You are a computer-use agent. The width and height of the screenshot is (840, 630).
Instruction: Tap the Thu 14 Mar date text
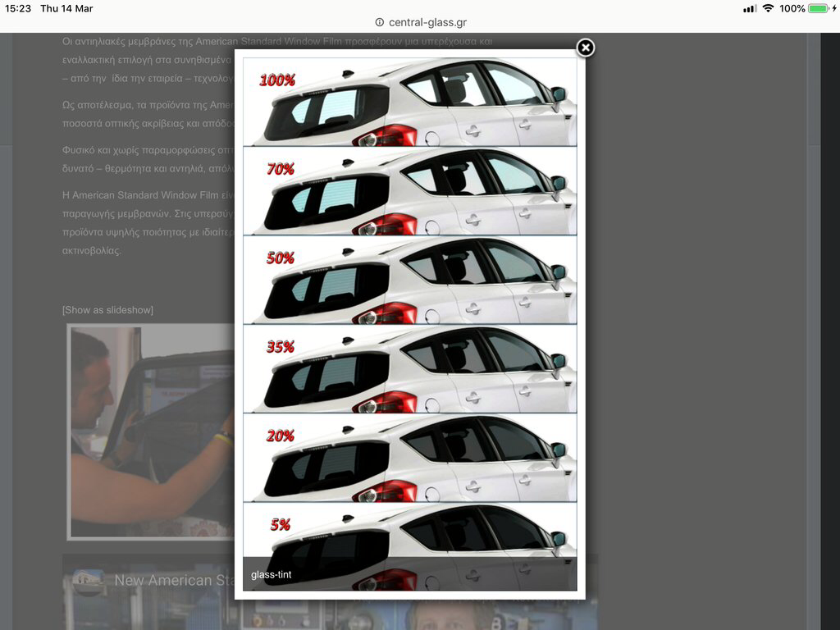coord(66,8)
